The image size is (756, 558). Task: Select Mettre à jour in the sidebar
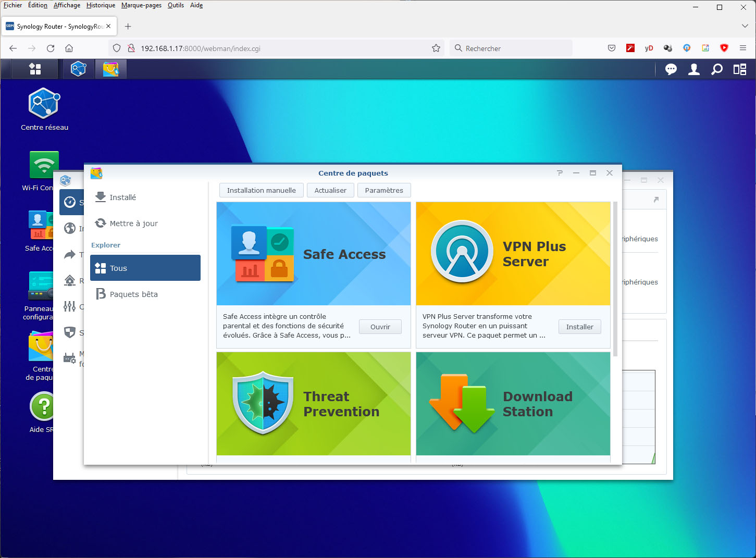pos(133,224)
